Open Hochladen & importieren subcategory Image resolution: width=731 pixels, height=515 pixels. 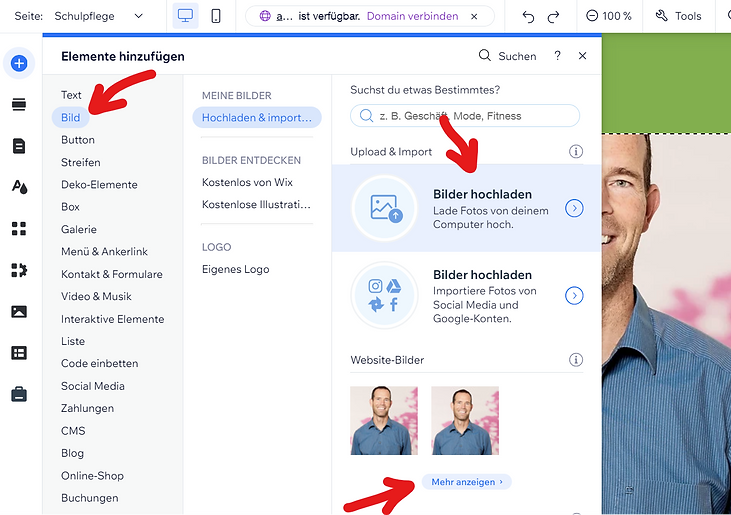(257, 117)
